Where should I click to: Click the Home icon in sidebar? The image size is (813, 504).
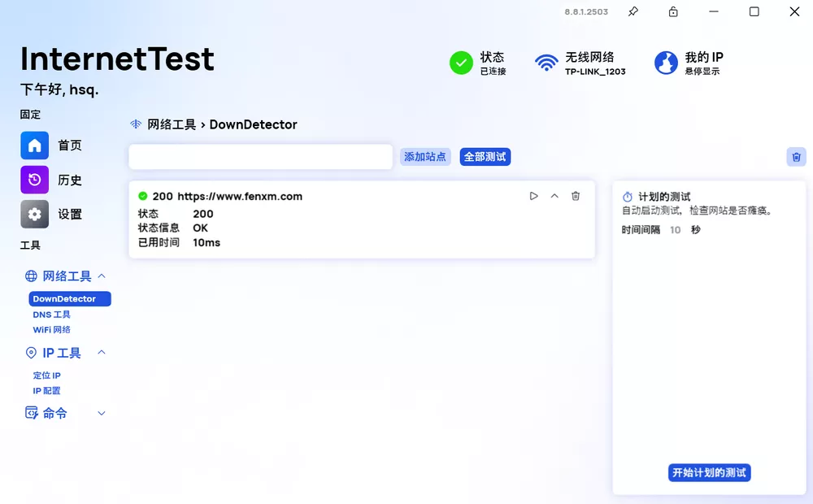(x=34, y=146)
